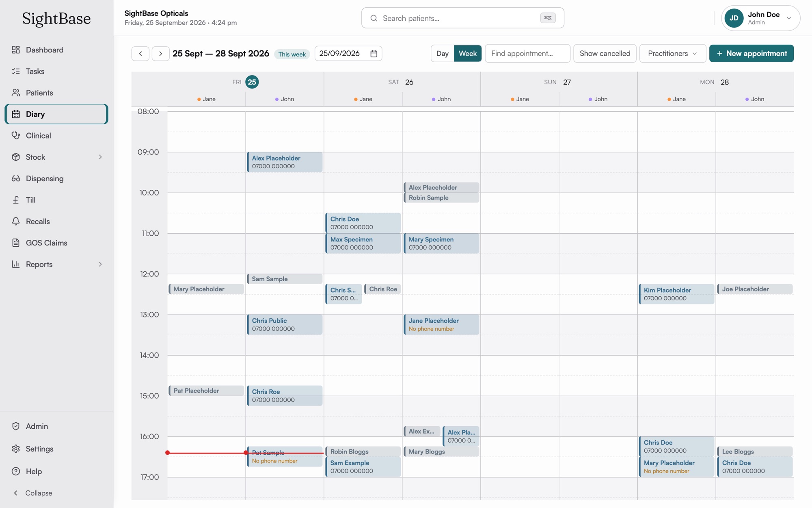The image size is (812, 508).
Task: Expand the Reports submenu chevron
Action: (x=100, y=264)
